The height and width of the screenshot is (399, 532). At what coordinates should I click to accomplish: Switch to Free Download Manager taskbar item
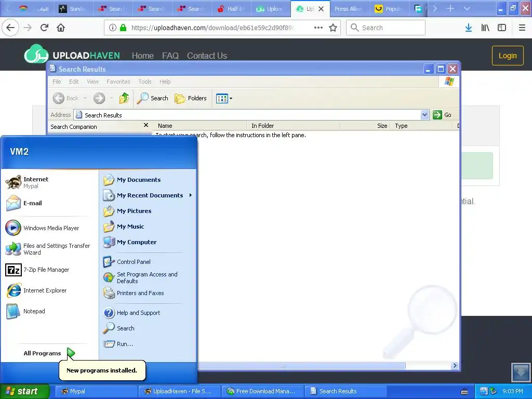tap(262, 391)
